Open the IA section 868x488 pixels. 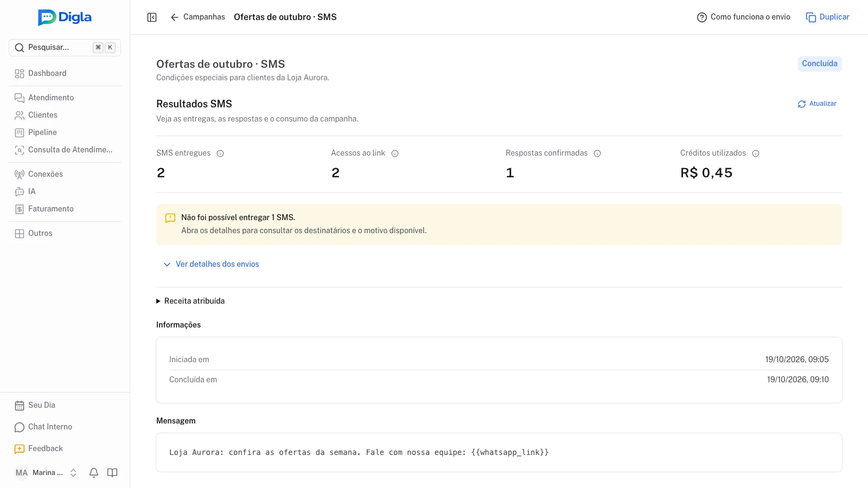point(65,191)
